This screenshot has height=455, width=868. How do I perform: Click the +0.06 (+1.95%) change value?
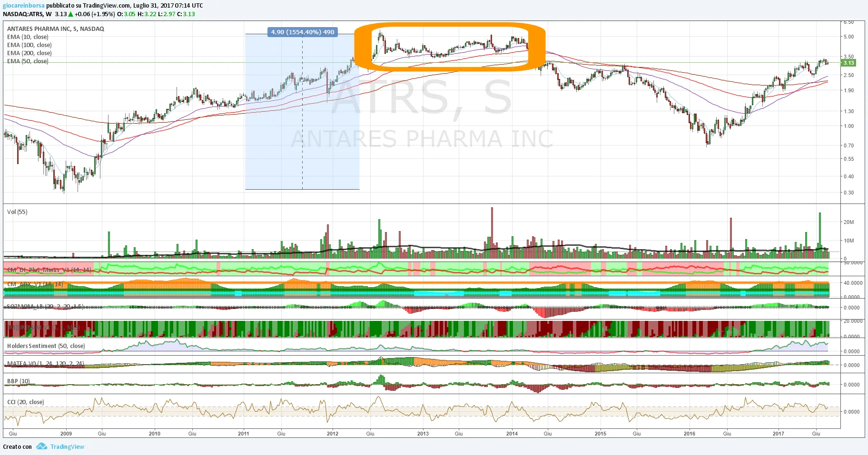pyautogui.click(x=95, y=14)
